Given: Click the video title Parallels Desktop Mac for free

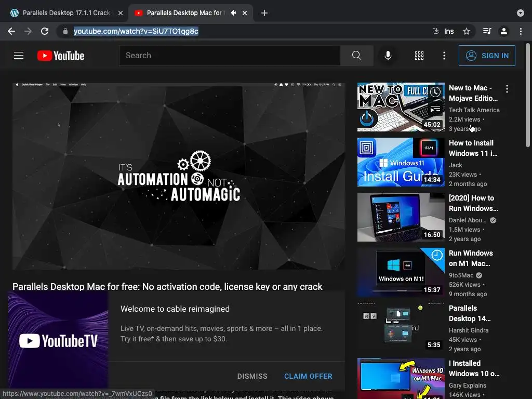Looking at the screenshot, I should point(167,287).
